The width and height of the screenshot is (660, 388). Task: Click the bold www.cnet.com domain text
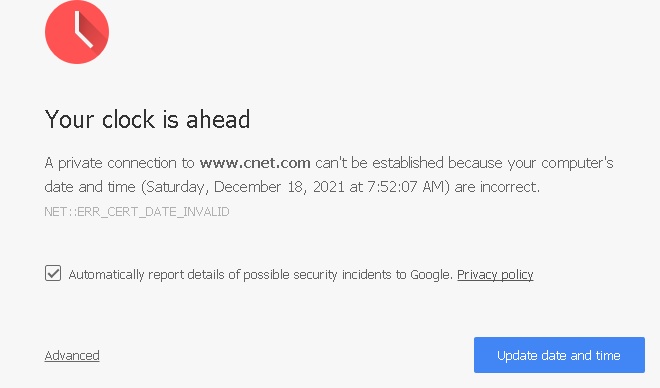pos(255,163)
